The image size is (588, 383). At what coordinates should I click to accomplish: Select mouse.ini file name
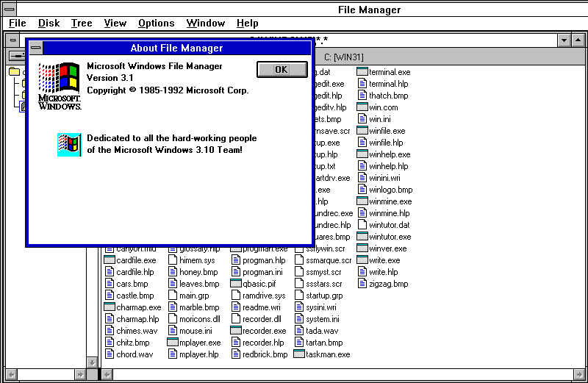196,331
